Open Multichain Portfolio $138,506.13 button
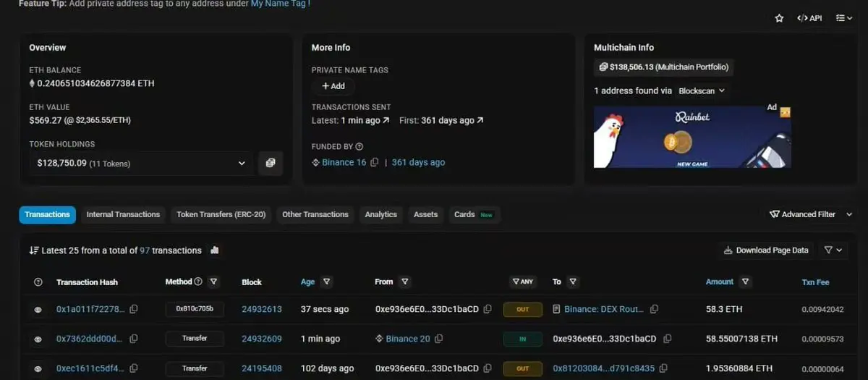The image size is (868, 380). coord(663,67)
